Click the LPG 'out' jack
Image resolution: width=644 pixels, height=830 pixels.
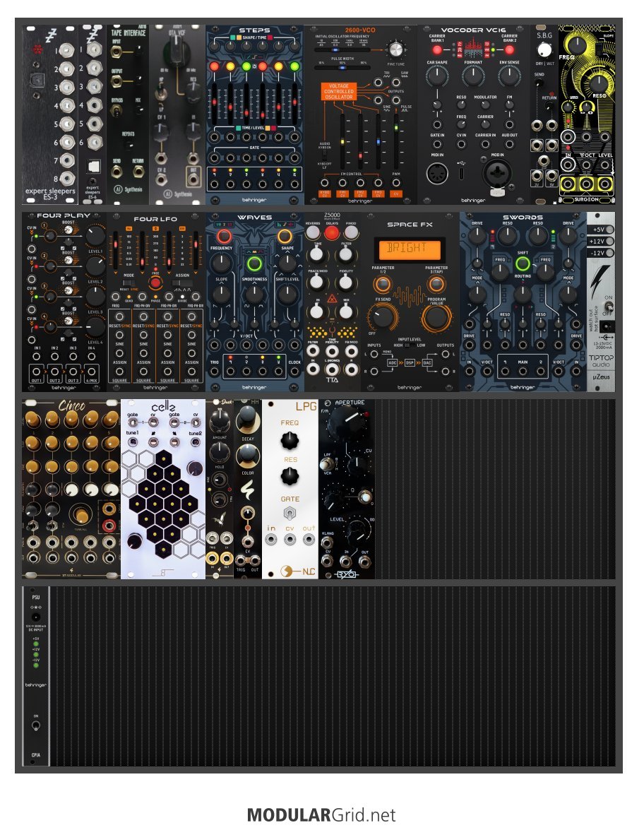tap(309, 540)
